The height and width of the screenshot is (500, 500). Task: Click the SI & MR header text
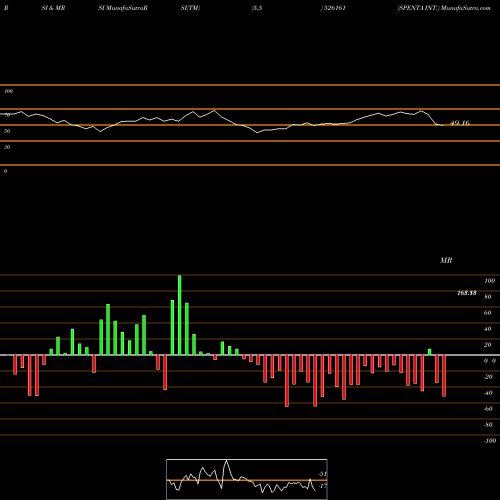coord(53,8)
